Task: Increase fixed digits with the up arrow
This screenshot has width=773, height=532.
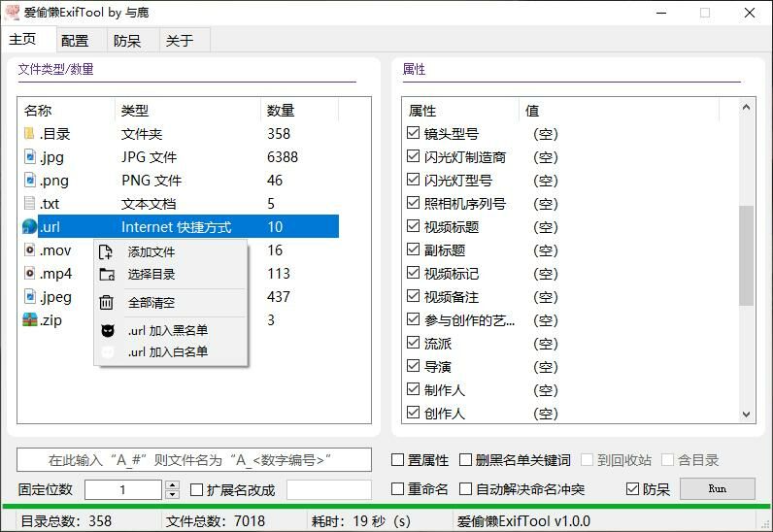Action: 173,484
